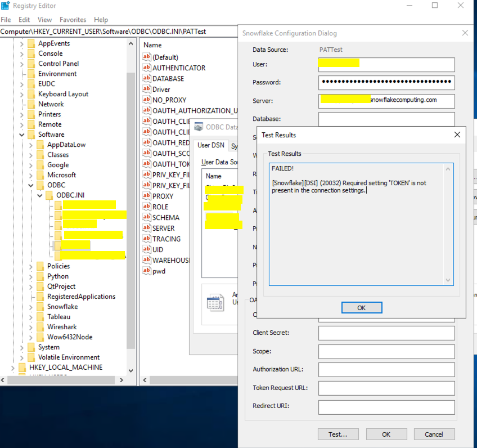Select the Snowflake registry folder icon
Viewport: 477px width, 448px height.
(x=39, y=307)
